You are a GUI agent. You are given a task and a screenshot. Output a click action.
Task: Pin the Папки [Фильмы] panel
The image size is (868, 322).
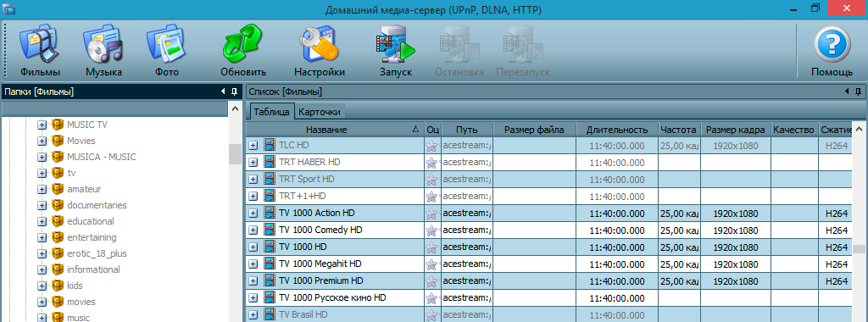(x=234, y=92)
